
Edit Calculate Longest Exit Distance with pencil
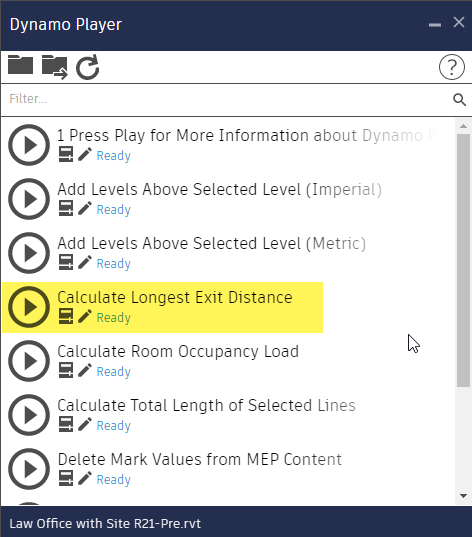coord(85,316)
